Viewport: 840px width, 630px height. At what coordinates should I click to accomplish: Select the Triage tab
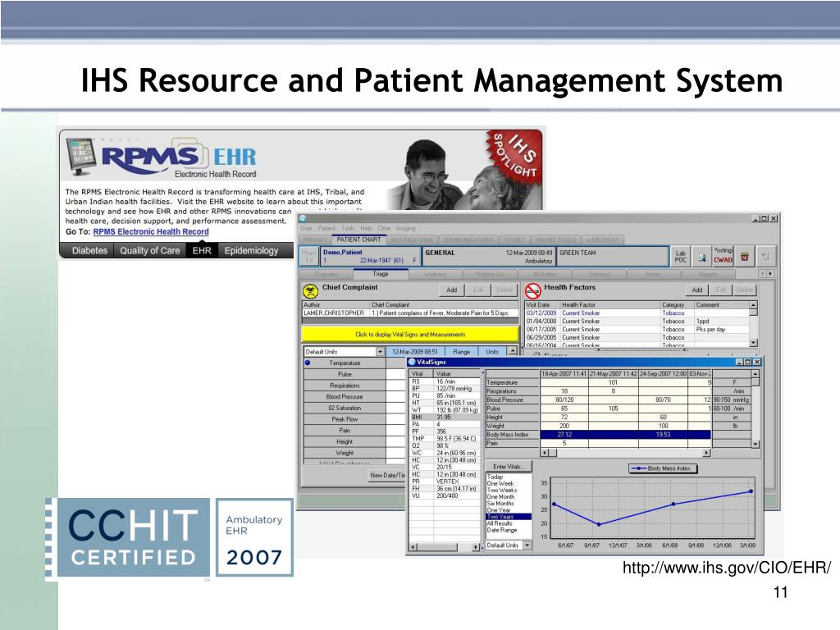[x=381, y=274]
